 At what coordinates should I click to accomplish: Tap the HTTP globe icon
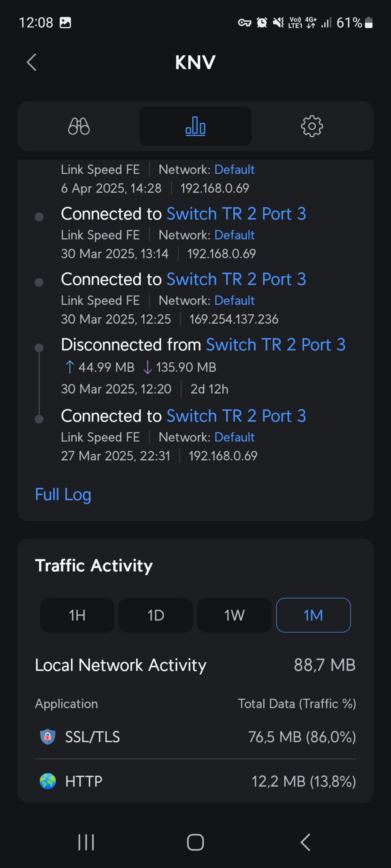coord(48,781)
